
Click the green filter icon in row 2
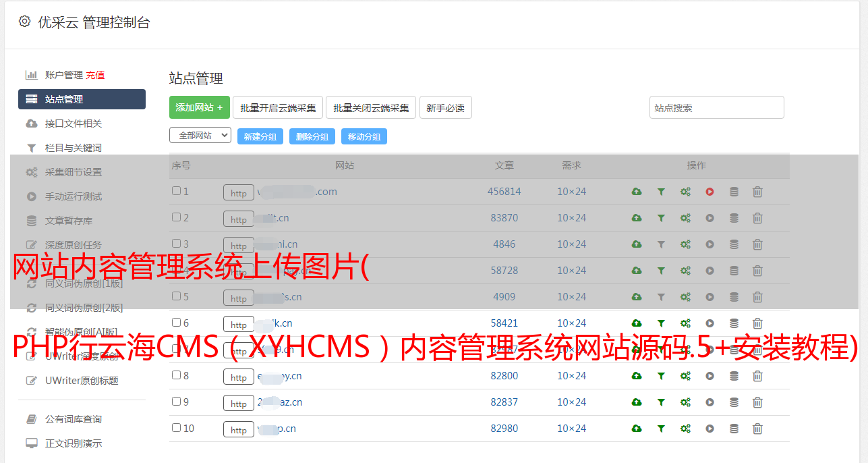coord(661,218)
